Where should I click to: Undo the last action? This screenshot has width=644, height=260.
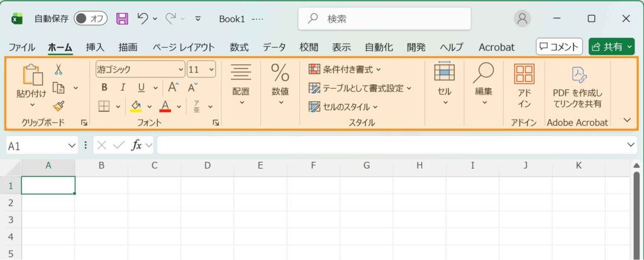[x=143, y=18]
